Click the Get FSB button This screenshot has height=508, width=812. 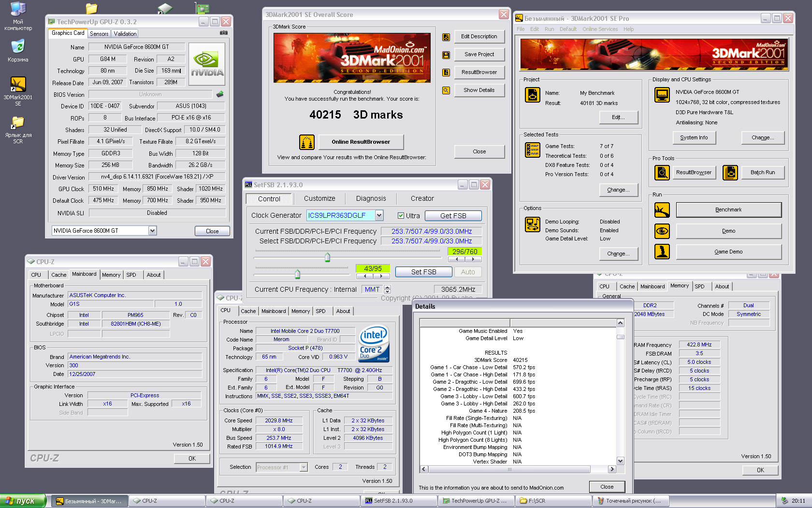tap(453, 216)
